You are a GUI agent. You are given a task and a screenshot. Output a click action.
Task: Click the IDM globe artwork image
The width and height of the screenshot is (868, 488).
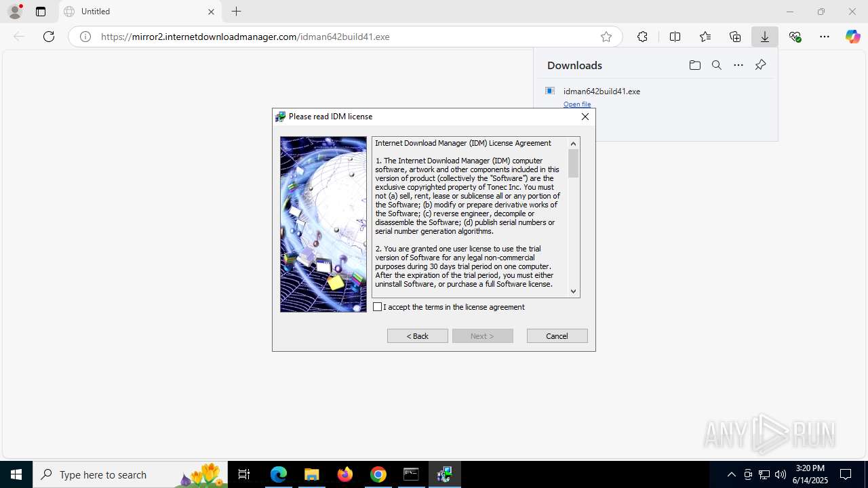[323, 224]
